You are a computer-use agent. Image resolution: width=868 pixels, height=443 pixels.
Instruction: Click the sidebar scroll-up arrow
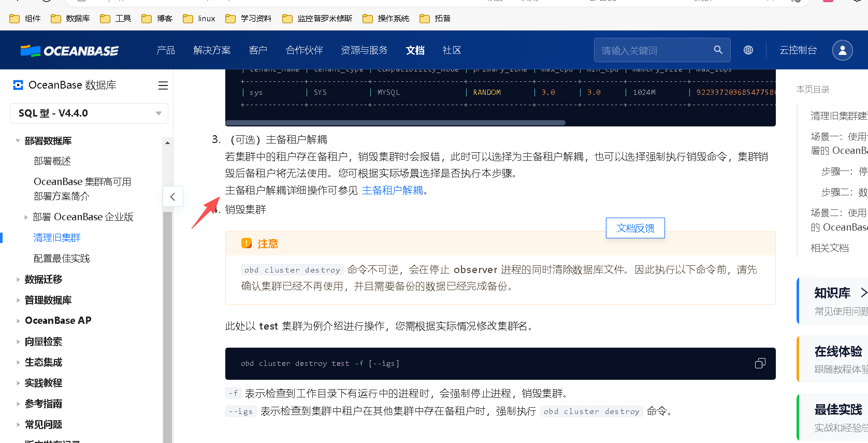pyautogui.click(x=167, y=142)
